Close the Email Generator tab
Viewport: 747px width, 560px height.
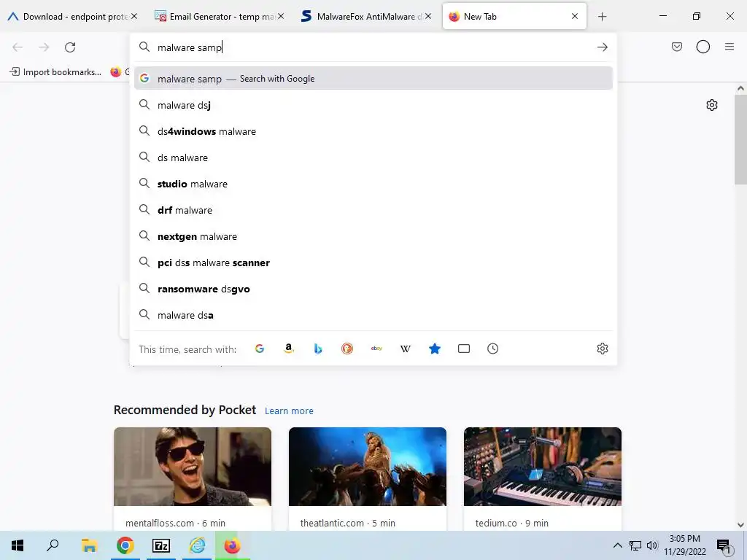[x=281, y=16]
